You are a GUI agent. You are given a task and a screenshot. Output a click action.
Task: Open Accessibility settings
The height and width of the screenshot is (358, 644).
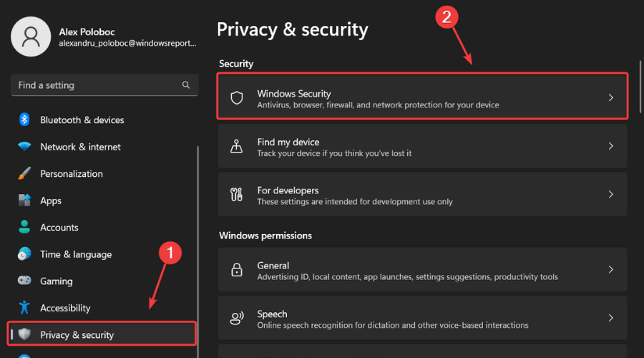[x=65, y=308]
